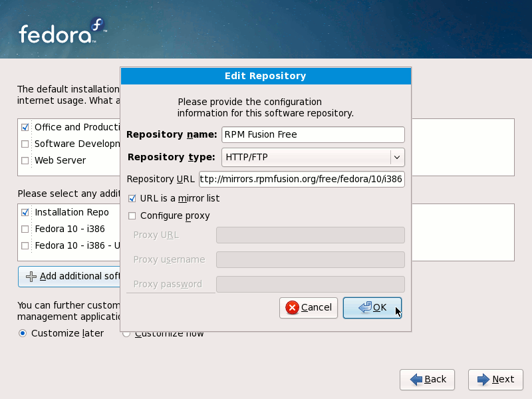
Task: Click the Proxy username field
Action: point(310,259)
